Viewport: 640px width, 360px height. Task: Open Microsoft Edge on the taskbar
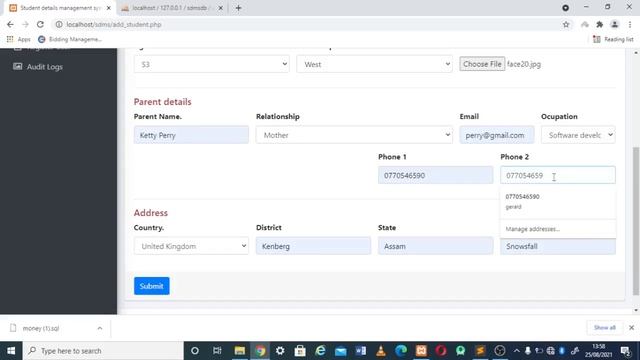401,351
